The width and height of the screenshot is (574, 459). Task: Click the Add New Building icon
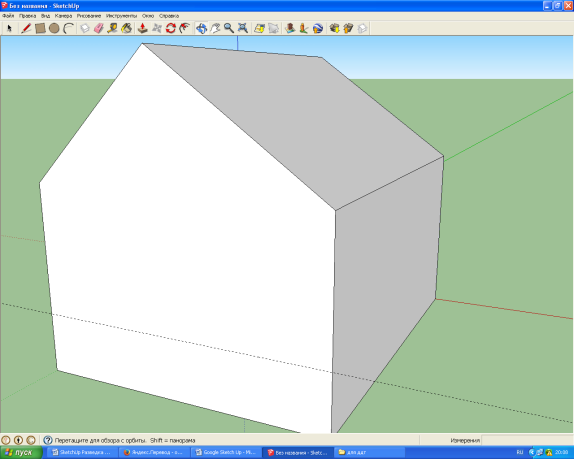pos(290,28)
